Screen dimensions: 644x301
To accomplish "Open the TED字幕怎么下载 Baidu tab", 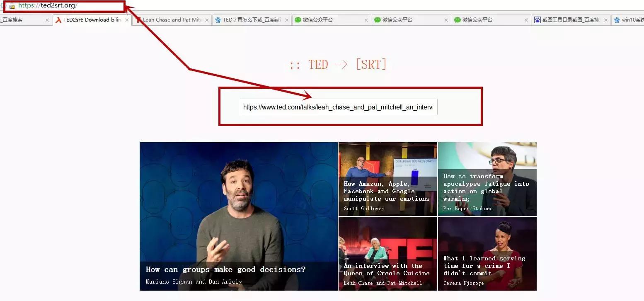I will (251, 19).
